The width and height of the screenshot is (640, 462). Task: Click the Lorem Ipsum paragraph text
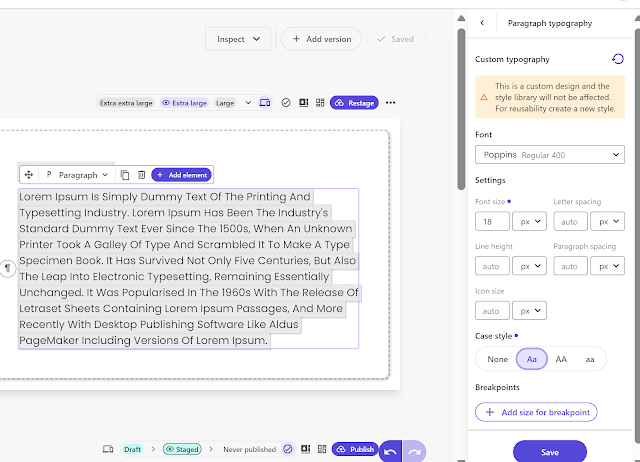pos(189,268)
